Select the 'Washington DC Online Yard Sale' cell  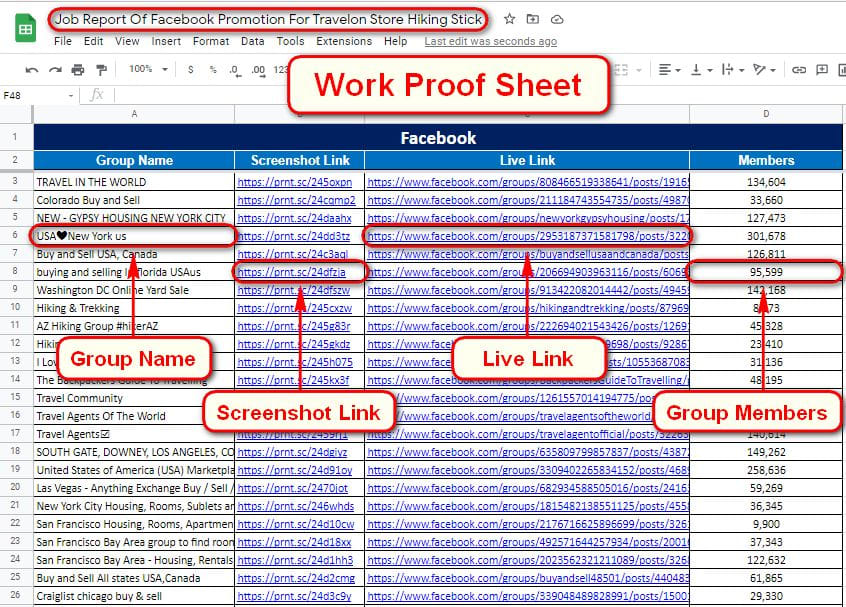point(134,290)
